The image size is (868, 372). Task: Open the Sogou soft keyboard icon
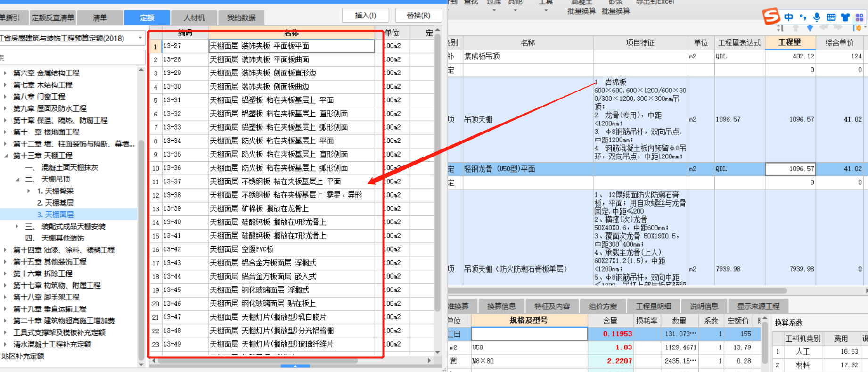(831, 17)
